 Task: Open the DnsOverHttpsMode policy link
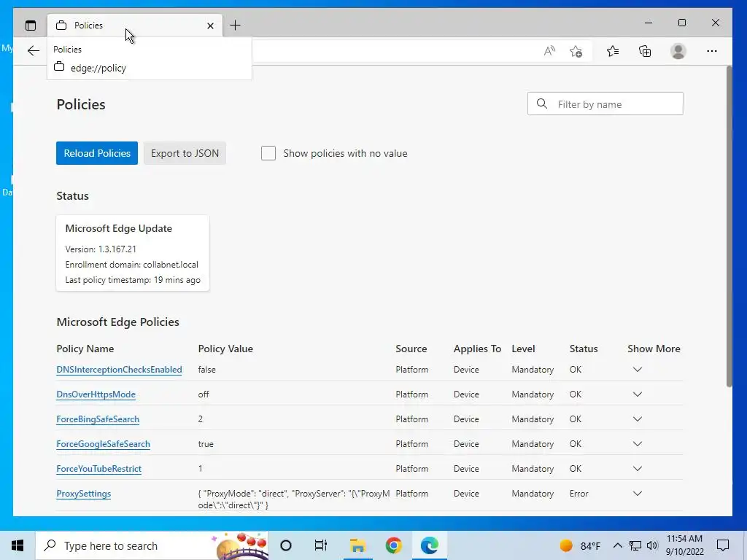[96, 394]
